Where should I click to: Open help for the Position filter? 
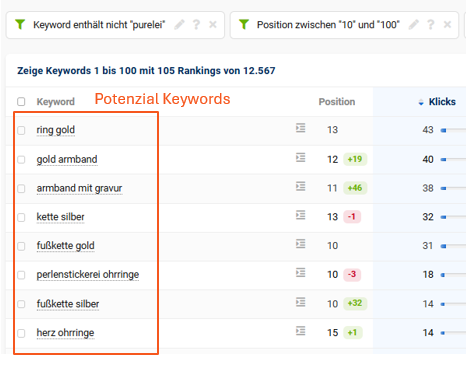point(431,24)
